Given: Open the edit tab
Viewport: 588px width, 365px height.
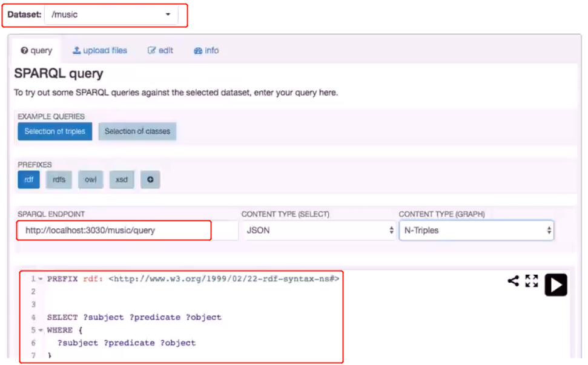Looking at the screenshot, I should (x=160, y=51).
